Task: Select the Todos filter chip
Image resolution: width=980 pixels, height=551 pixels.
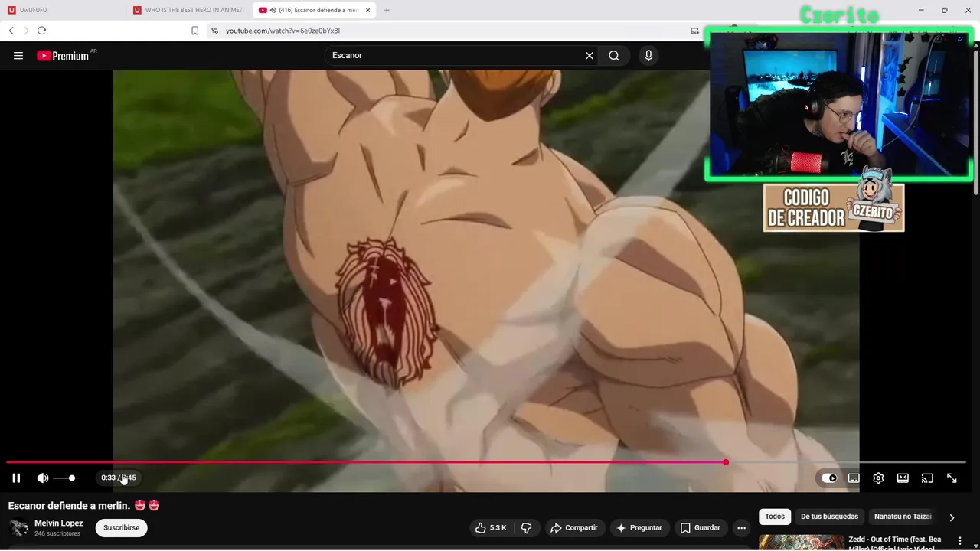Action: [775, 517]
